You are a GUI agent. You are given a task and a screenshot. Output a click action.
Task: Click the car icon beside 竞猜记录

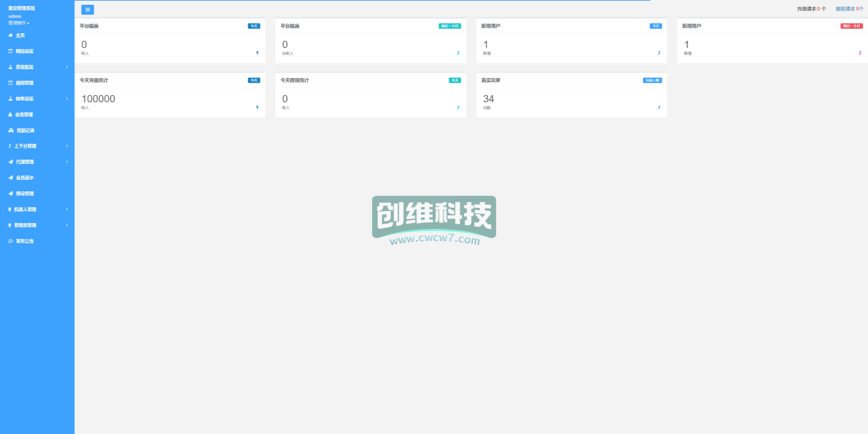point(11,130)
